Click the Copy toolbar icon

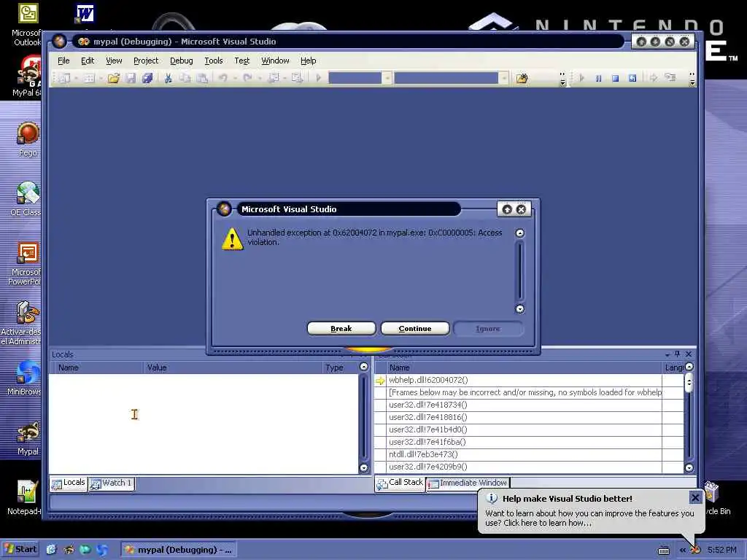click(185, 78)
